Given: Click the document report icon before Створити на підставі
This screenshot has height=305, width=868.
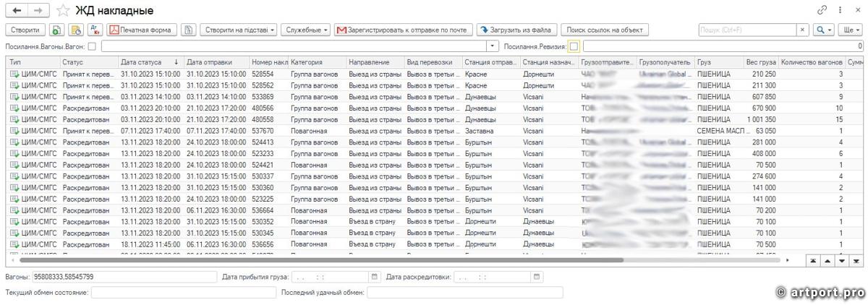Looking at the screenshot, I should click(188, 30).
